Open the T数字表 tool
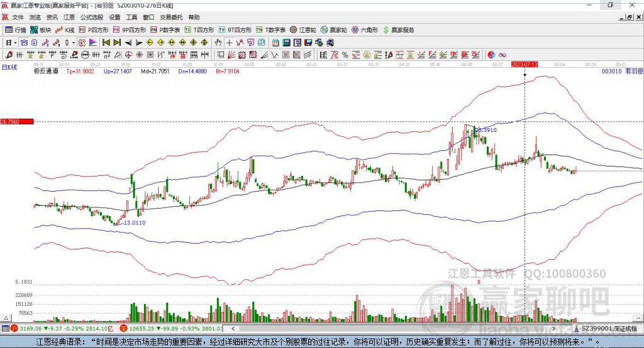 pos(270,30)
